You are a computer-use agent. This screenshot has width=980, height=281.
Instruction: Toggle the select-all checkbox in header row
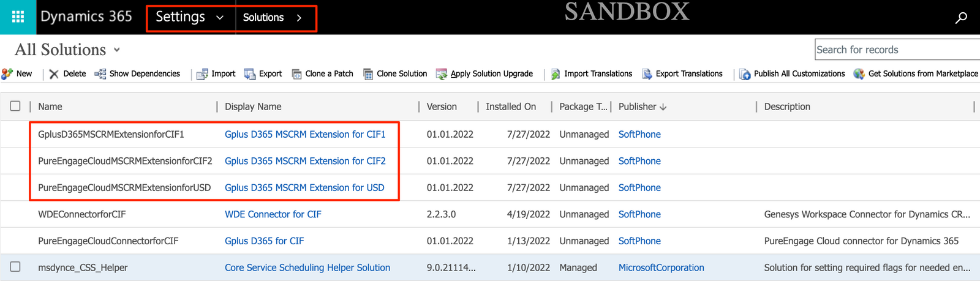[x=15, y=106]
